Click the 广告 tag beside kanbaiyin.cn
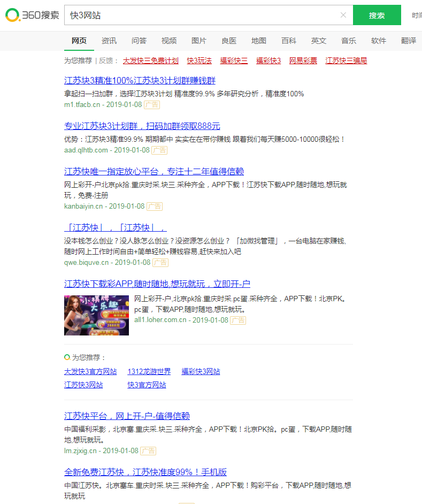The height and width of the screenshot is (504, 422). click(x=155, y=207)
